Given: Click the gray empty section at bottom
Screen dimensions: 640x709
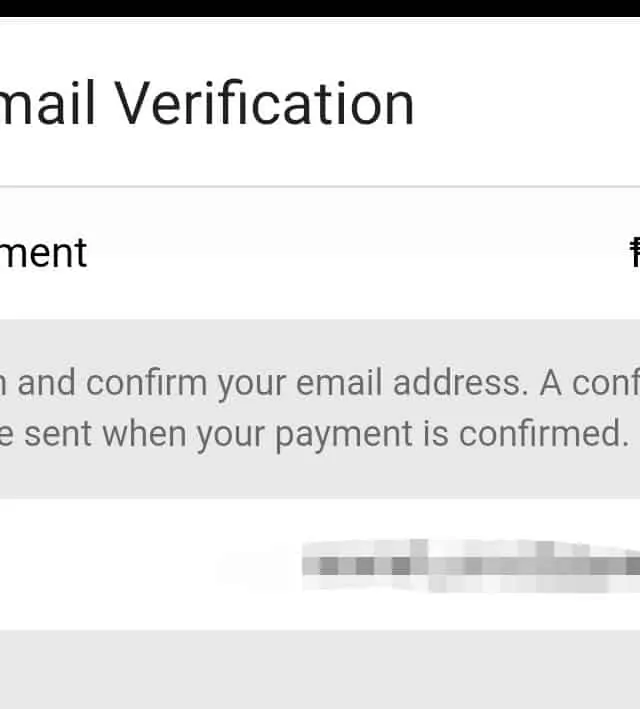Looking at the screenshot, I should click(320, 670).
